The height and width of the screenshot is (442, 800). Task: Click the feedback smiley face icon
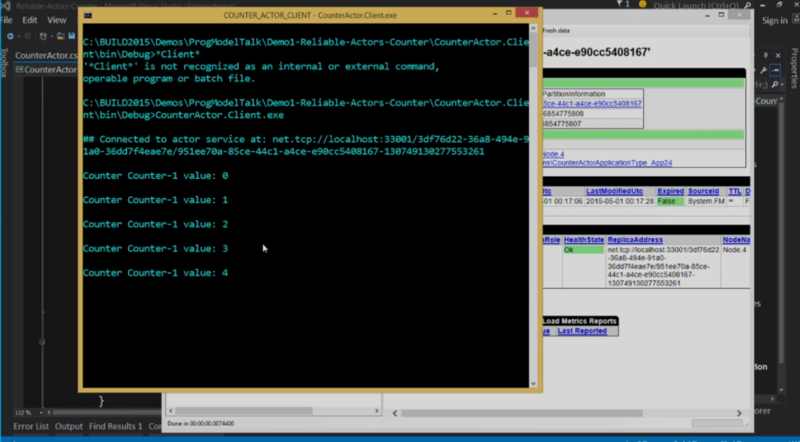642,5
